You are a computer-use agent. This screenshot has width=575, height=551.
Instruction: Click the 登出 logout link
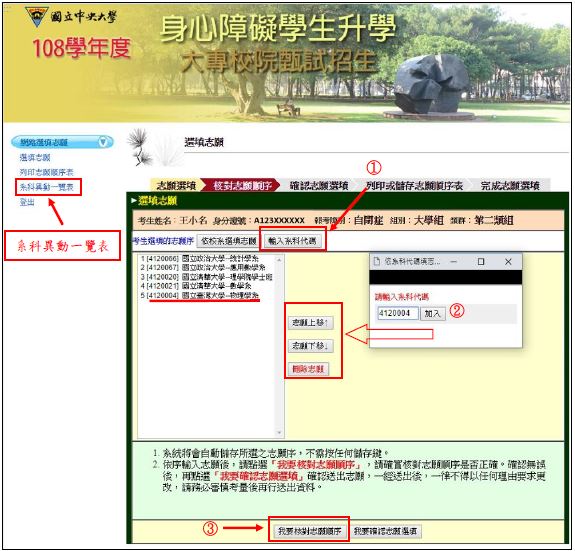[x=27, y=202]
